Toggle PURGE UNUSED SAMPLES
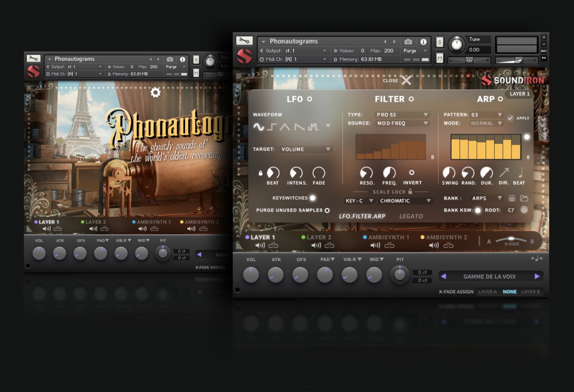Screen dimensions: 574x392 click(327, 210)
